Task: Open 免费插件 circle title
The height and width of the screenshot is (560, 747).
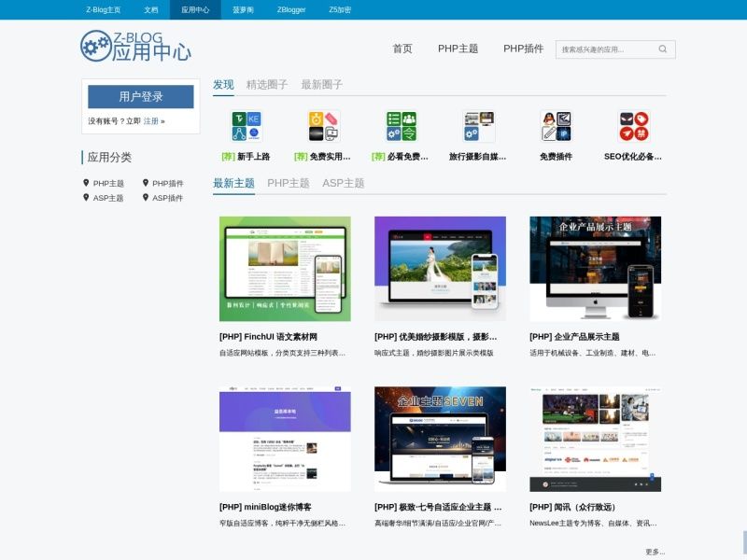Action: point(556,156)
